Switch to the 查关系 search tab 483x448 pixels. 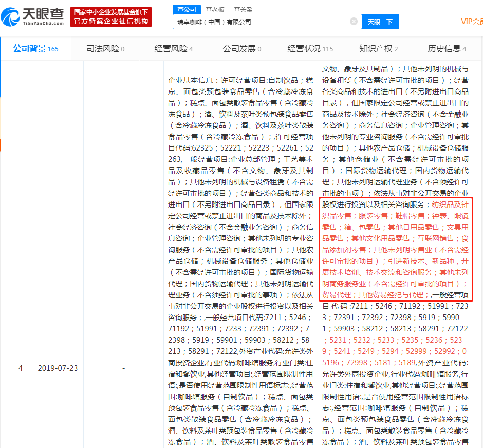tap(243, 10)
